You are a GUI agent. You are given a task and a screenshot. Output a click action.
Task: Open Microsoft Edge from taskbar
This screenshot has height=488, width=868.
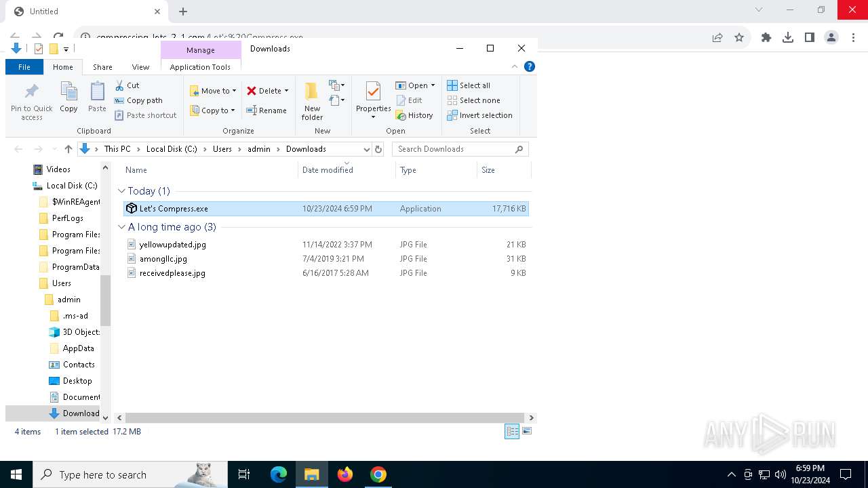pyautogui.click(x=279, y=474)
